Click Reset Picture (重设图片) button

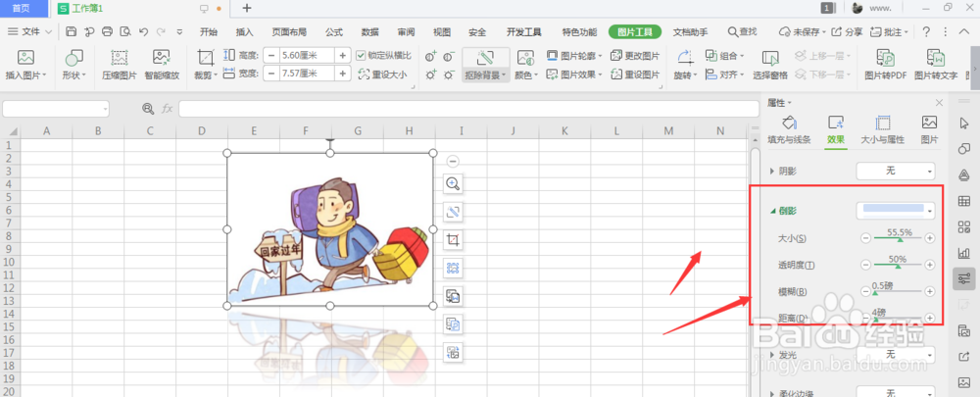point(635,74)
